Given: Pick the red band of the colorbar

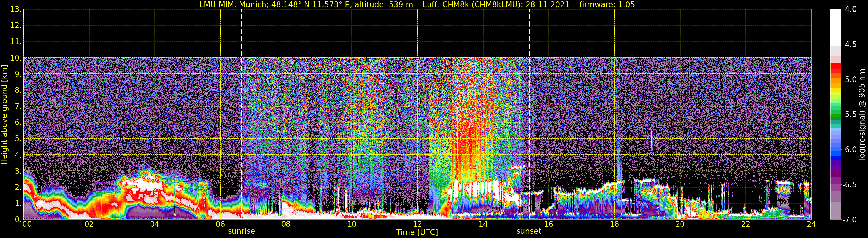Looking at the screenshot, I should 835,68.
